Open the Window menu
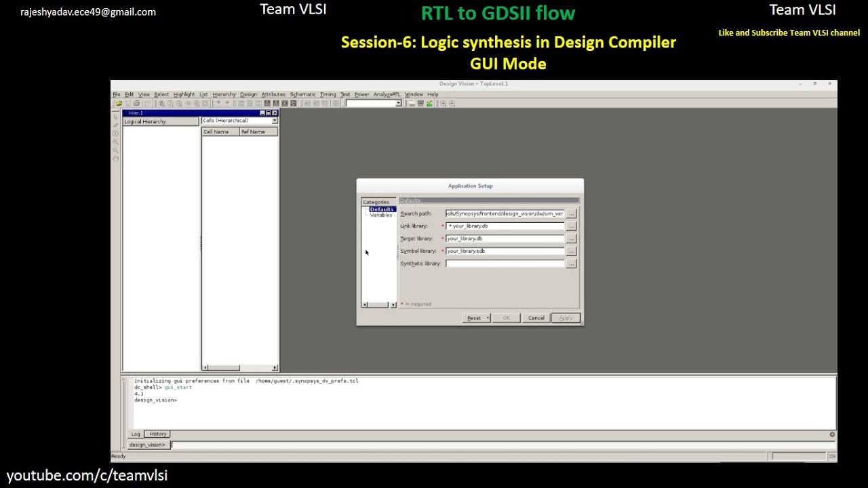The width and height of the screenshot is (868, 488). point(414,94)
